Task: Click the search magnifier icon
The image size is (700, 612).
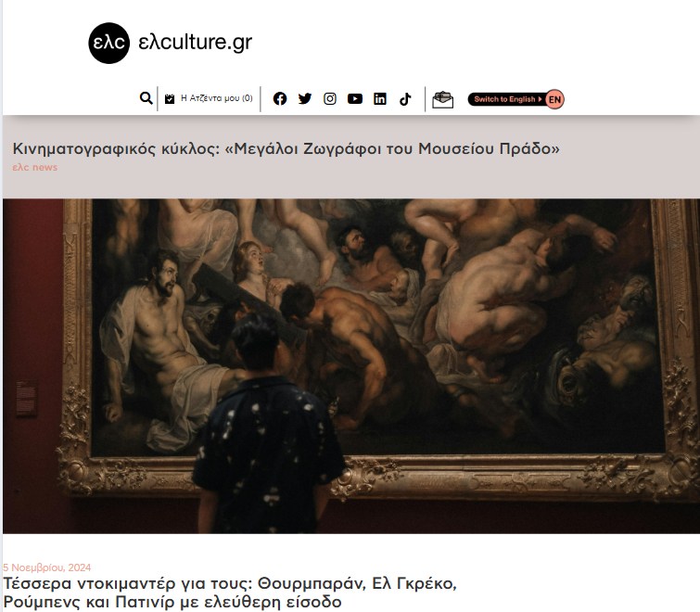Action: [x=146, y=98]
